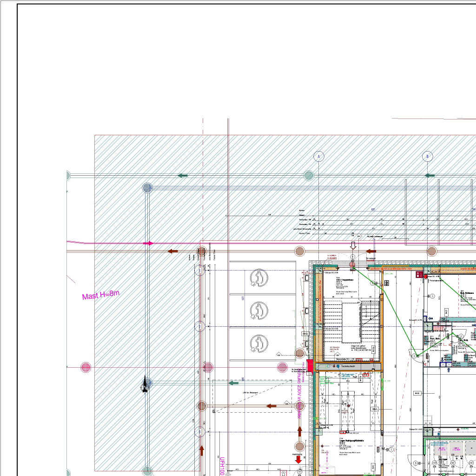The width and height of the screenshot is (476, 476).
Task: Click the brown upward arrow below the 'Schuko 230V' manhole
Action: point(300,431)
